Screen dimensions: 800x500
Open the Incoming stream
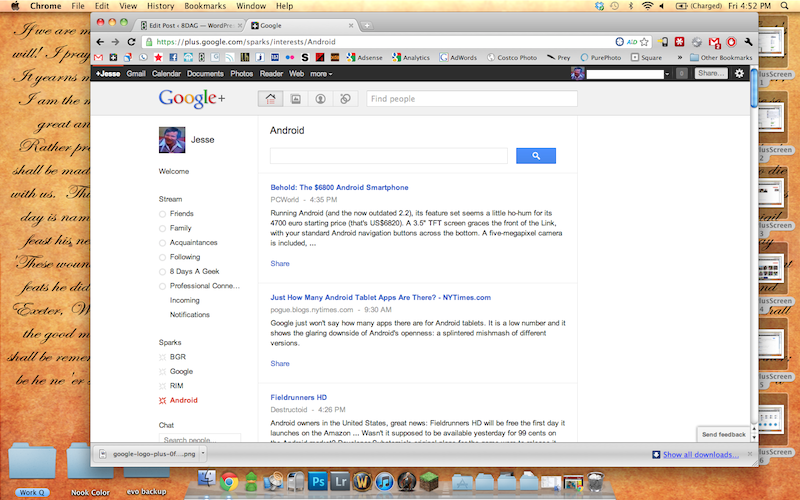pos(185,301)
